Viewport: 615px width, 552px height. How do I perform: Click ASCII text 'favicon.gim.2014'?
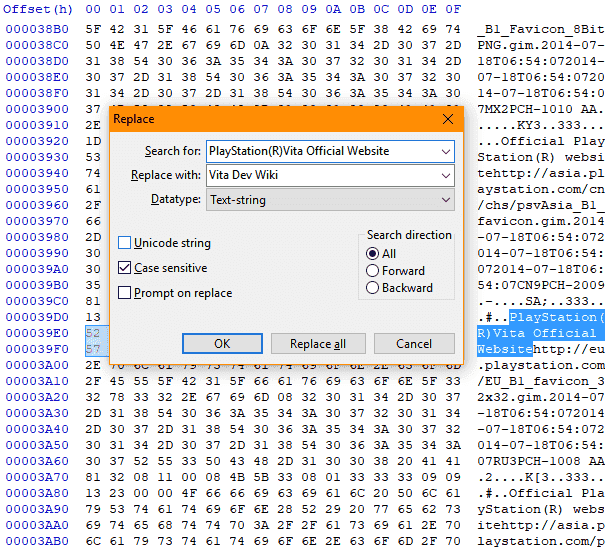pyautogui.click(x=541, y=221)
